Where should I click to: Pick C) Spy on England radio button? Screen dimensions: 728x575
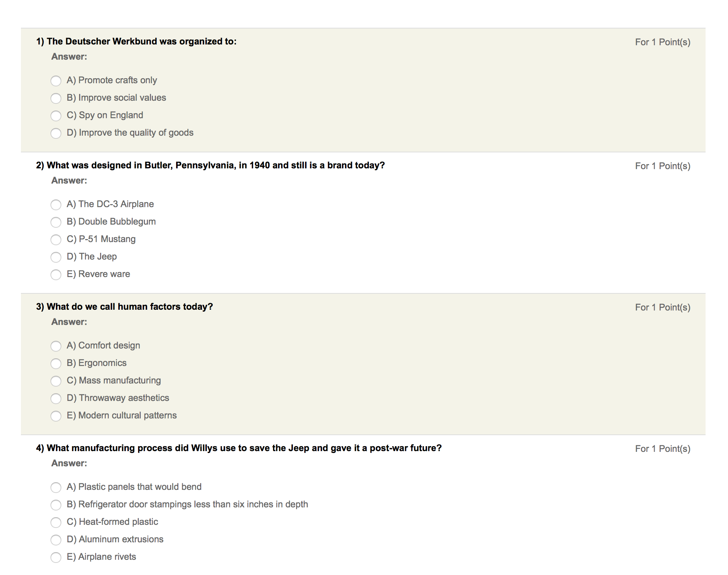56,116
